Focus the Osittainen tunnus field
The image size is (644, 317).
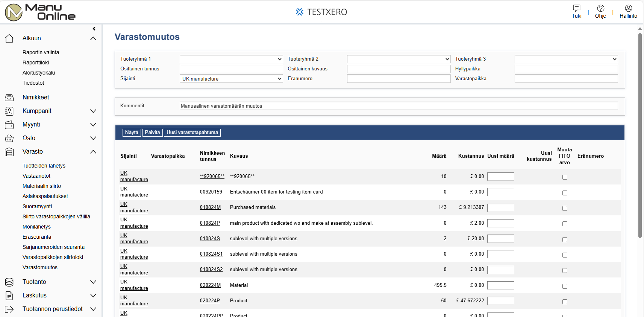(x=231, y=69)
